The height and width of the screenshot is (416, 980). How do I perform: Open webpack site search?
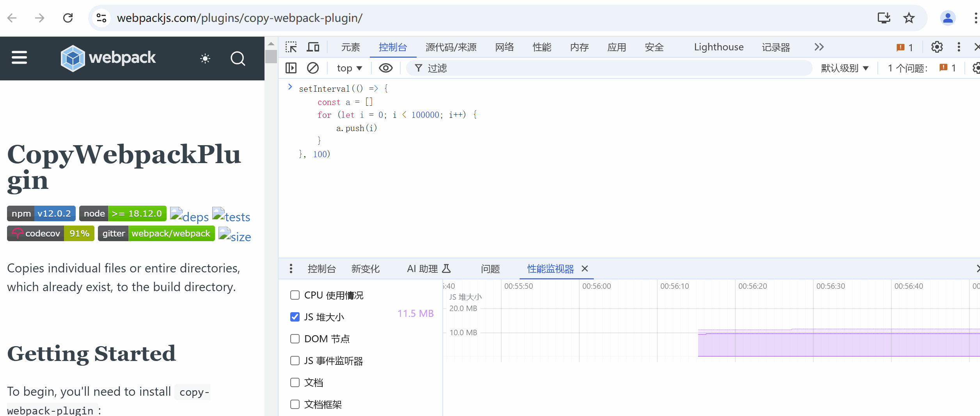pos(238,59)
